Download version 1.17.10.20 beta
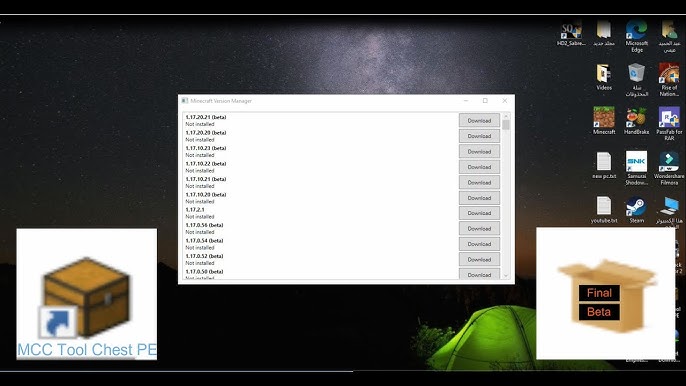686x386 pixels. [479, 198]
